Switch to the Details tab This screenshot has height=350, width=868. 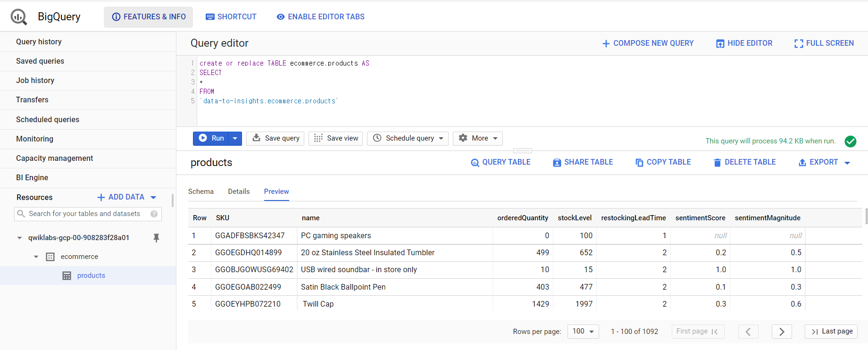(239, 192)
